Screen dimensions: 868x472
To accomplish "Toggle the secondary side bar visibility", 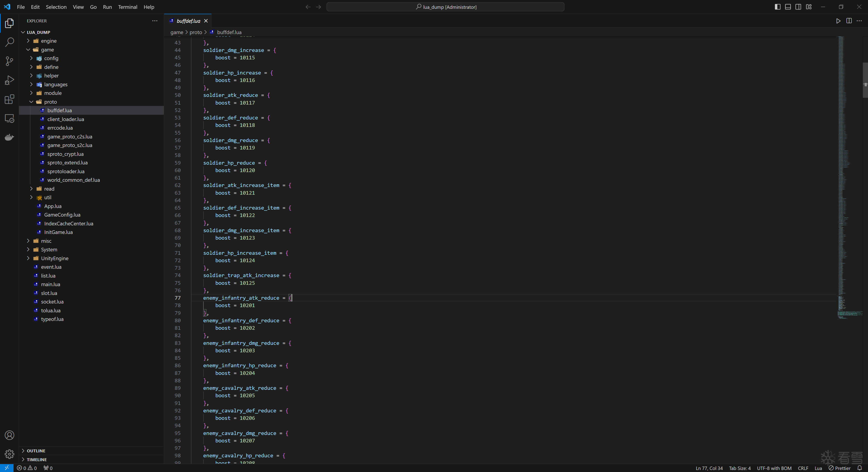I will [x=798, y=7].
